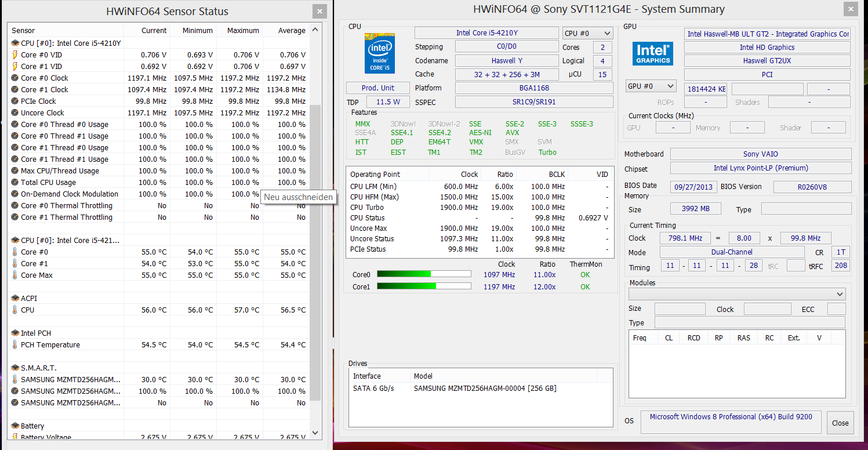868x450 pixels.
Task: Click the CPU Turbo operating point row
Action: coord(480,207)
